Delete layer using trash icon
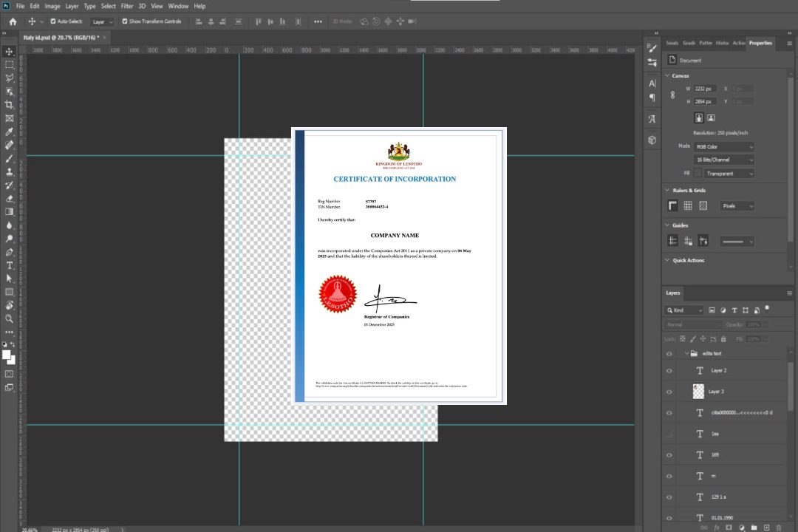 [779, 528]
